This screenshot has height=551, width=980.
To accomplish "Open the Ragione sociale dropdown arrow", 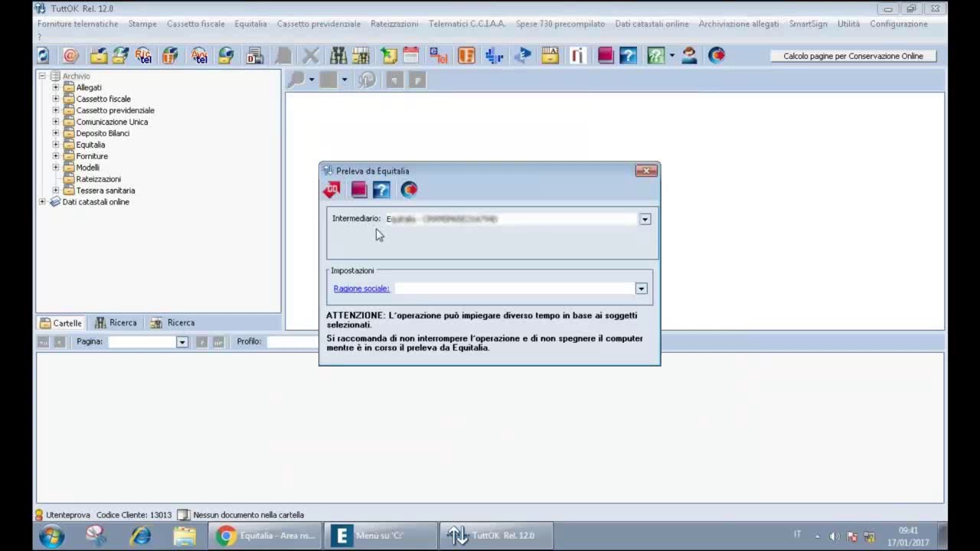I will pos(641,289).
